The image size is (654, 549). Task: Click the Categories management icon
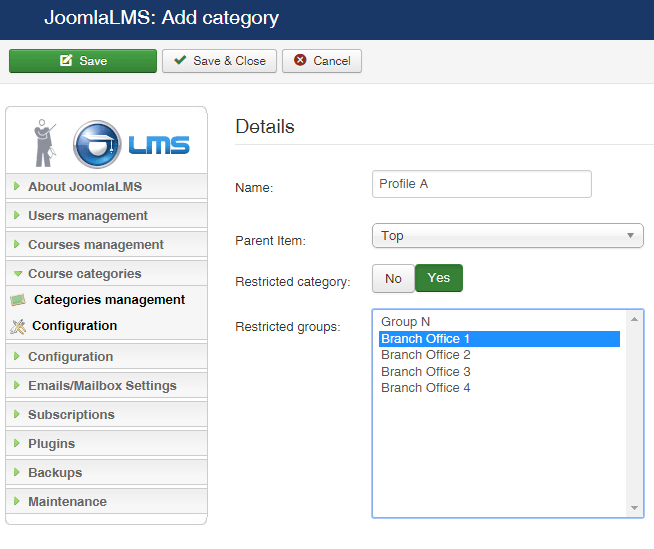[x=17, y=300]
